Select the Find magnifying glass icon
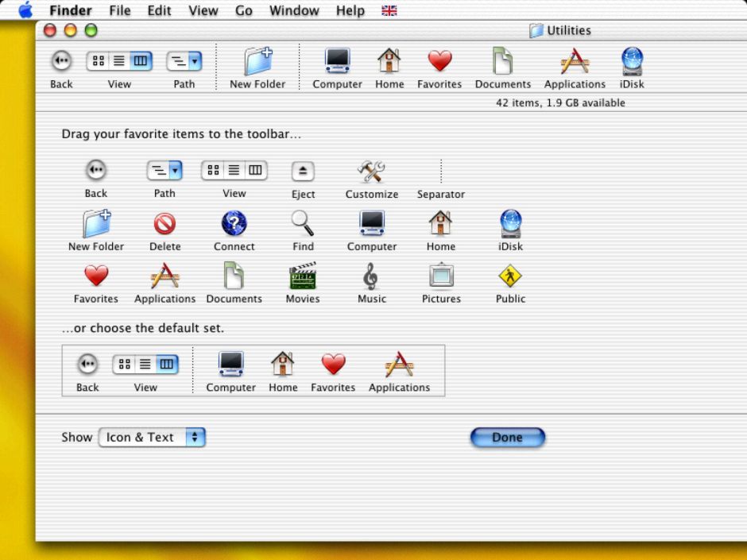 [x=303, y=223]
